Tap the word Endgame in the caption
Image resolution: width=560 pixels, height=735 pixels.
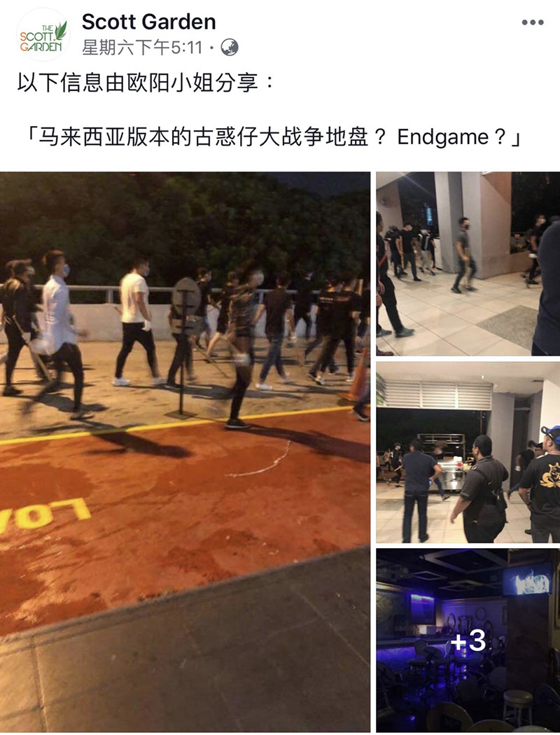[443, 137]
